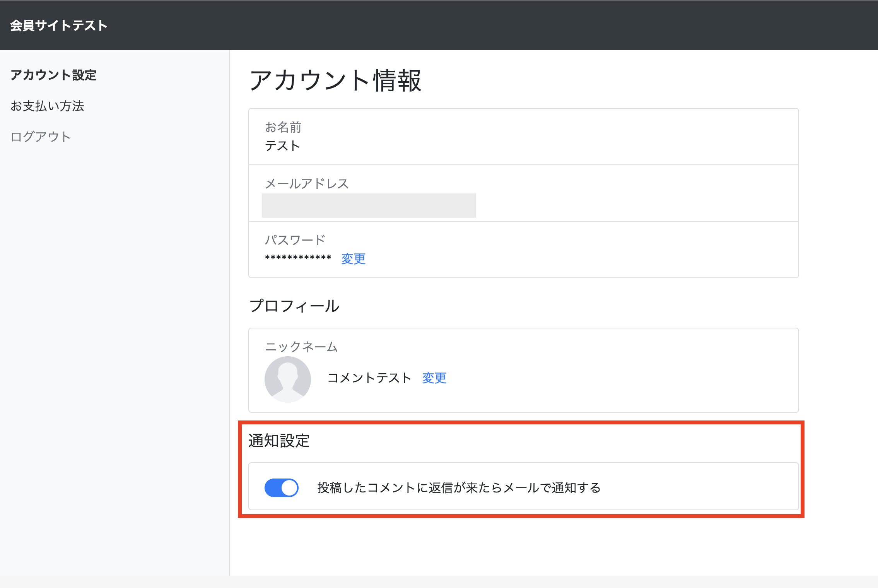Click the アカウント情報 page heading
The width and height of the screenshot is (878, 588).
point(335,80)
